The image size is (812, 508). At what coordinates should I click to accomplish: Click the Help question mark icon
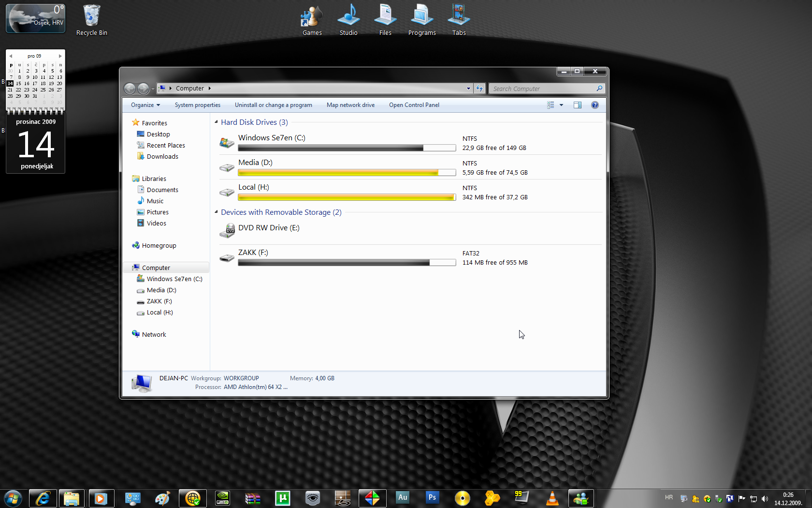click(595, 105)
